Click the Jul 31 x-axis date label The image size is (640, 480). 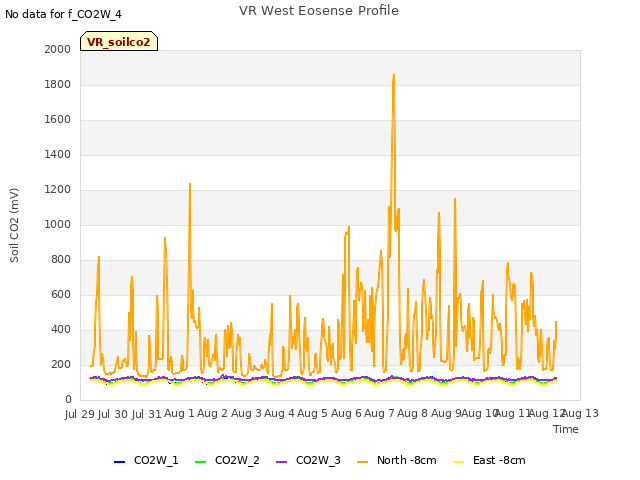coord(147,414)
